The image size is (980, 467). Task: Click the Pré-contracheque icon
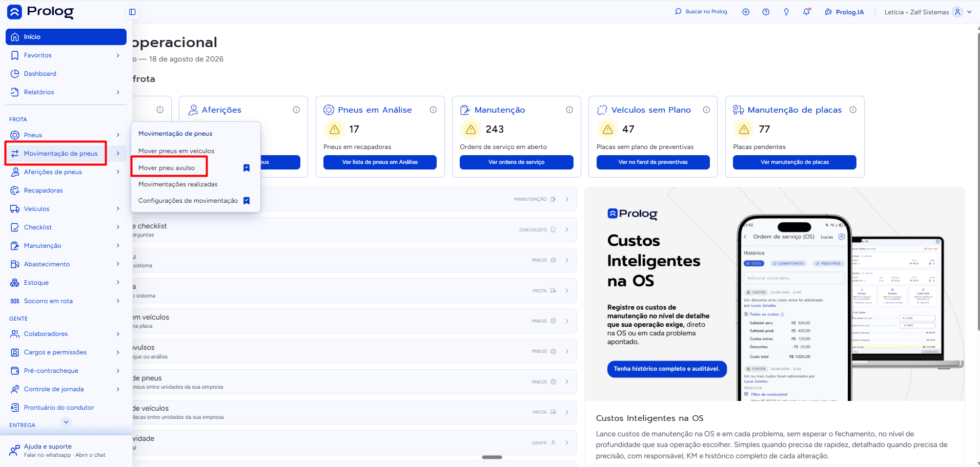point(15,371)
